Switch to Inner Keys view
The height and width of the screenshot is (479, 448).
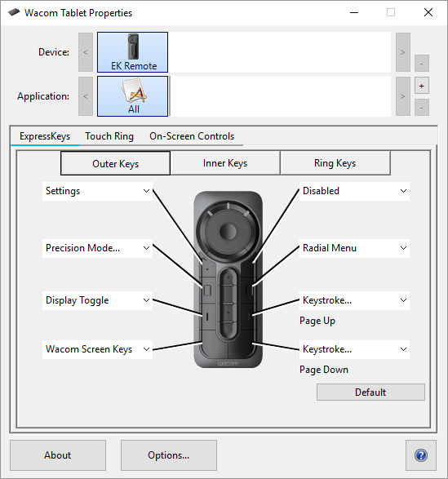pos(225,163)
